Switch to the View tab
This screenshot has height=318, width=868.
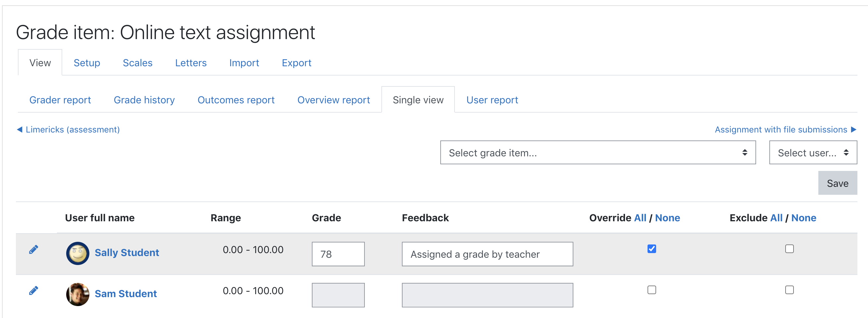(40, 63)
